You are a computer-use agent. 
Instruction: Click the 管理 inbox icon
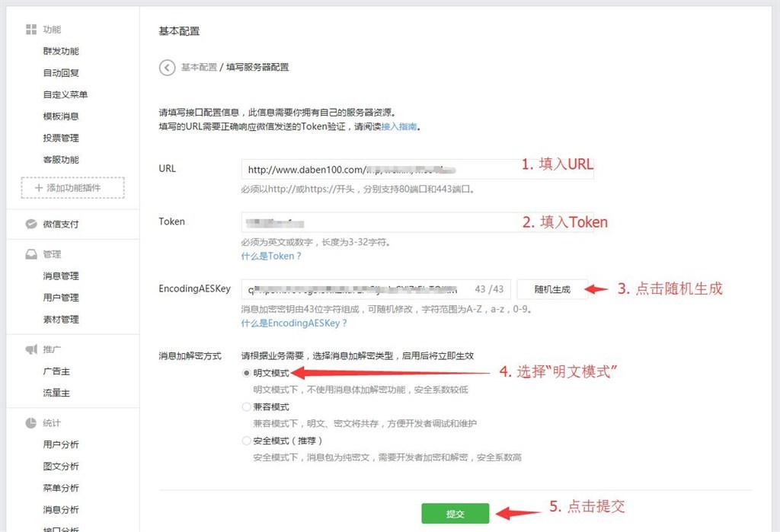click(31, 254)
